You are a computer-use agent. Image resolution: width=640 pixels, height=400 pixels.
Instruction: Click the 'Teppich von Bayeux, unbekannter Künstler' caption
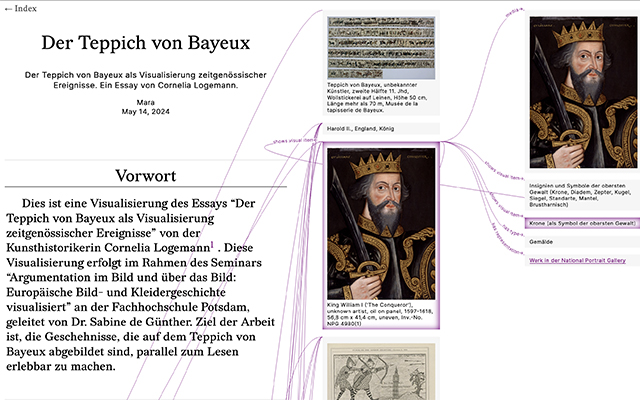(x=378, y=98)
